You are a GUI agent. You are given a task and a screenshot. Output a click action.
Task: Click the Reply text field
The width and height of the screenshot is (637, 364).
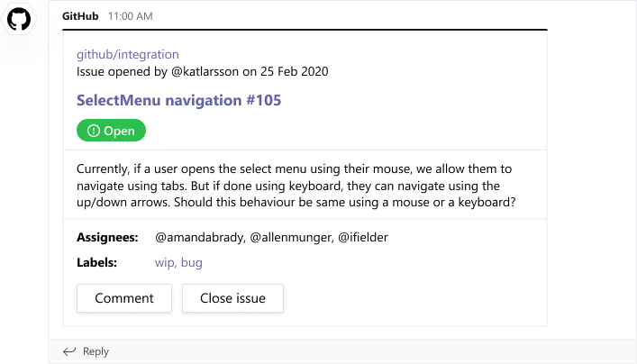(96, 351)
